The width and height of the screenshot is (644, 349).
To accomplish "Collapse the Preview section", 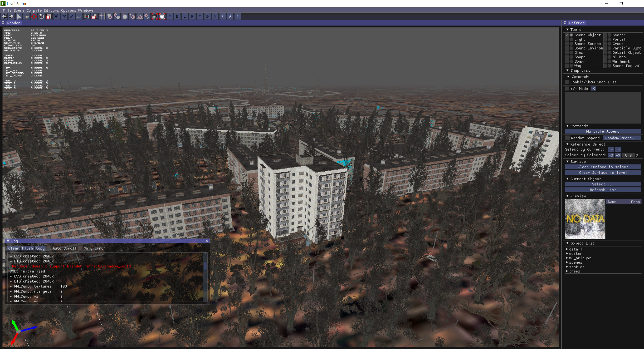I will click(568, 196).
